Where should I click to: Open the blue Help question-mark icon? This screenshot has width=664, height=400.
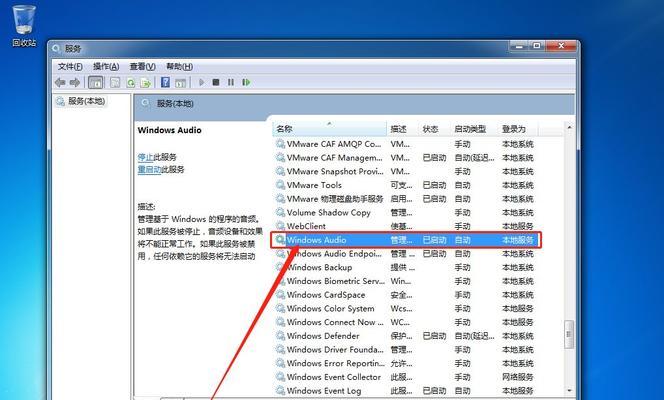(165, 82)
